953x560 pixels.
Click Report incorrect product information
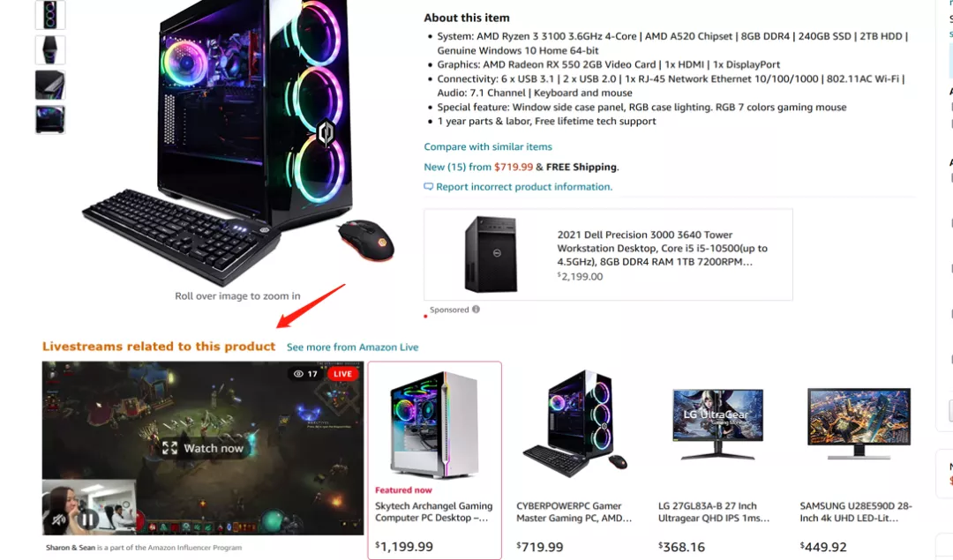(524, 186)
